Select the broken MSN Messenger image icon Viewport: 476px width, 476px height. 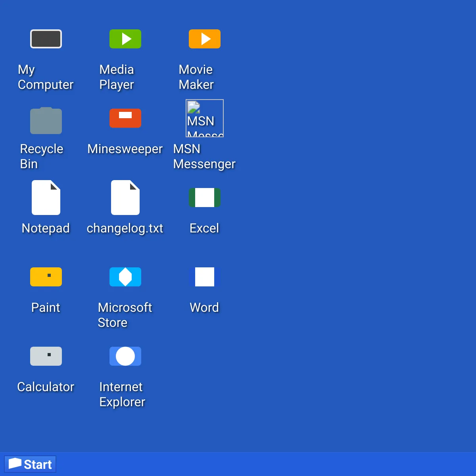tap(205, 118)
